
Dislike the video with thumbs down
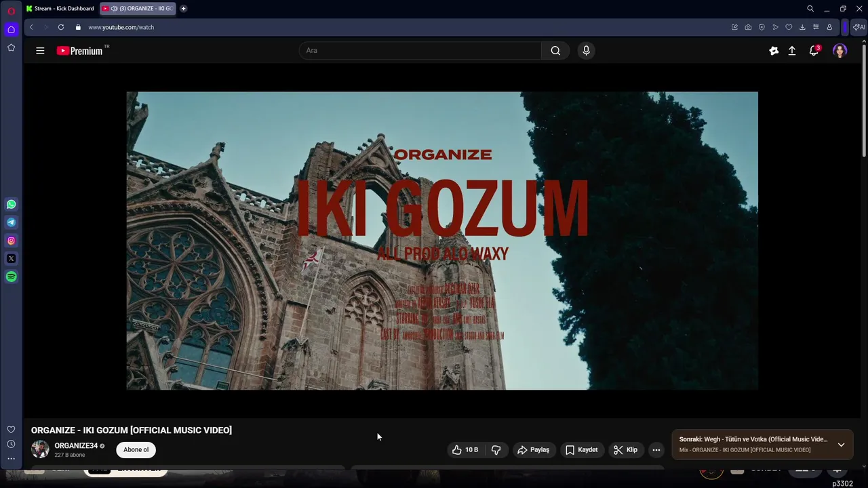[x=496, y=450]
